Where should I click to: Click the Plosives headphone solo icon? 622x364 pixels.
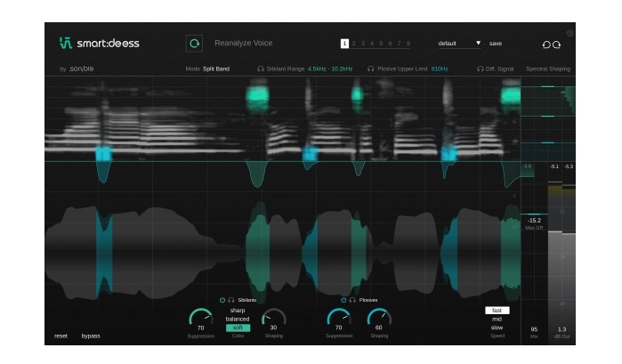351,300
